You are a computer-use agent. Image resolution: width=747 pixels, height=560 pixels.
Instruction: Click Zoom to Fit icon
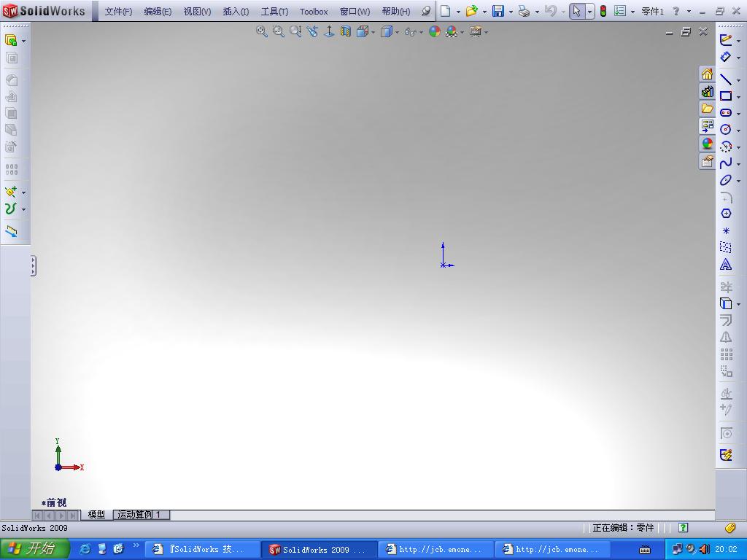pyautogui.click(x=262, y=31)
